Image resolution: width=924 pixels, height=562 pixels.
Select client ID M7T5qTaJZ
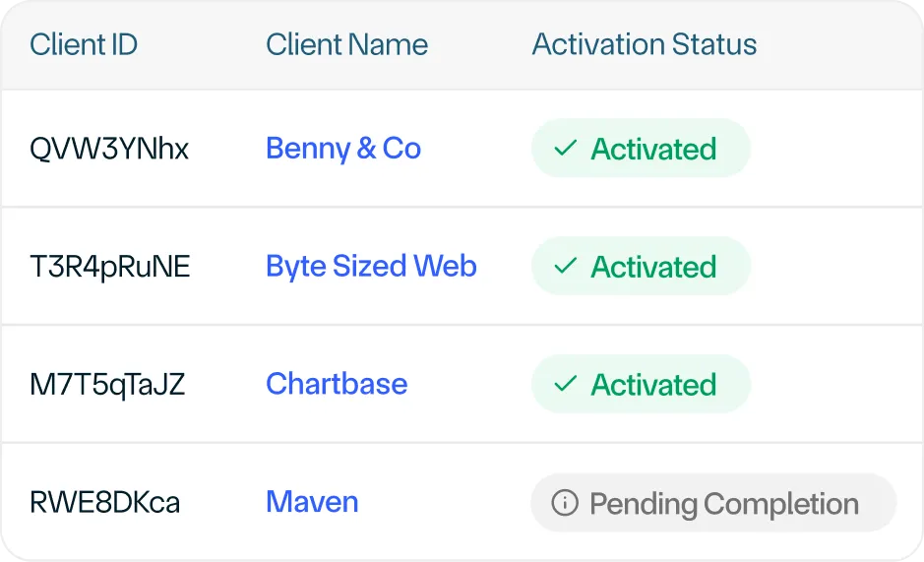(x=107, y=385)
